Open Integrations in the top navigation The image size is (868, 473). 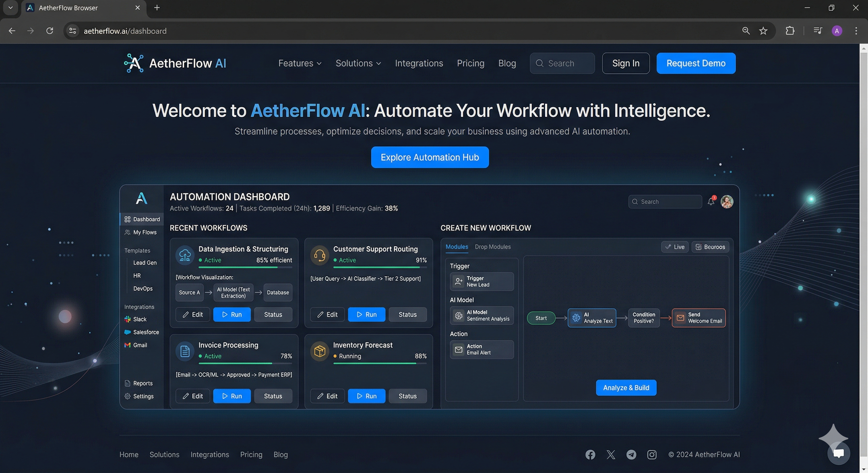click(419, 63)
